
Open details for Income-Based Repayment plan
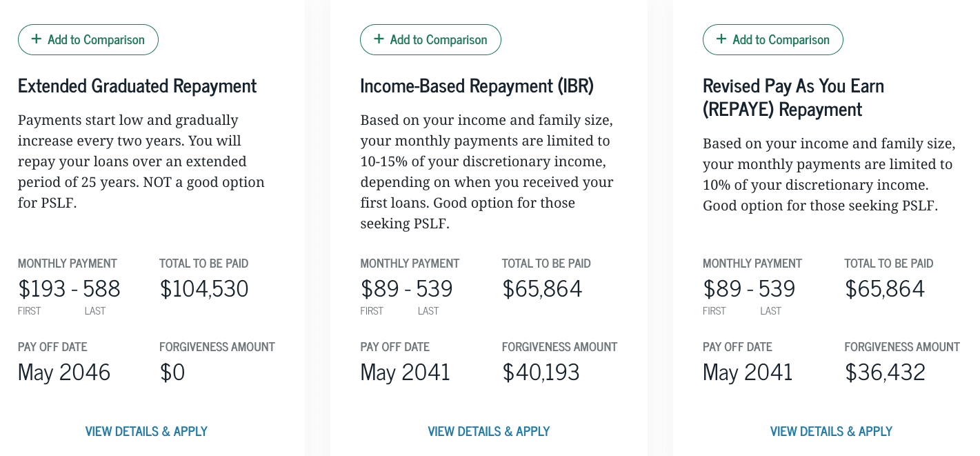488,431
